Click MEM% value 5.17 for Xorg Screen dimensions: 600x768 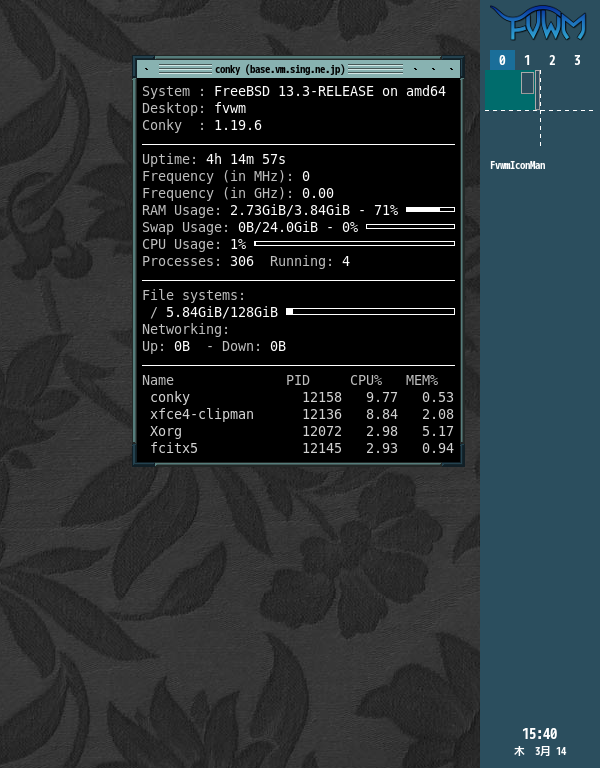[x=438, y=432]
